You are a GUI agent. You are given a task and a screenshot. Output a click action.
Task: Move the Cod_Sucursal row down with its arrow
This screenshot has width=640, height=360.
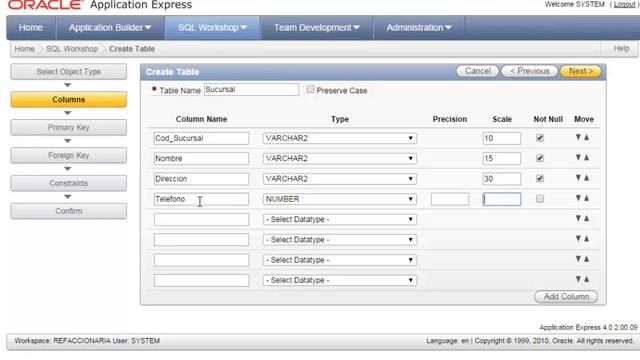tap(578, 138)
